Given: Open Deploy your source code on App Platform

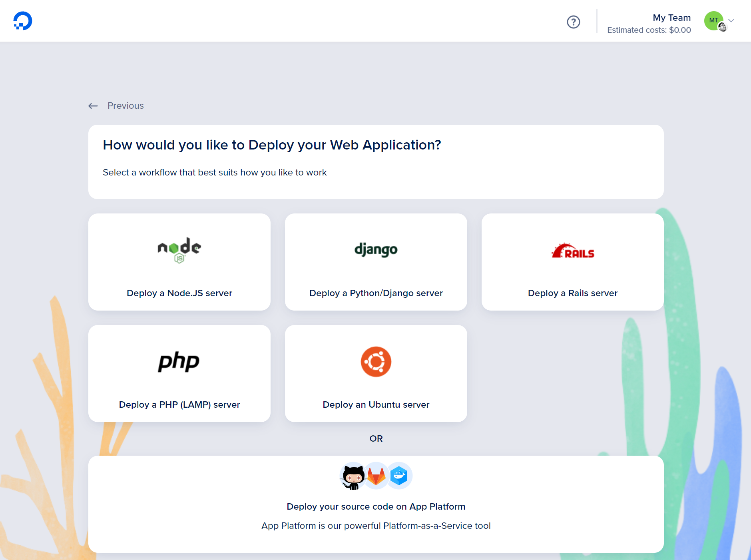Looking at the screenshot, I should click(376, 506).
